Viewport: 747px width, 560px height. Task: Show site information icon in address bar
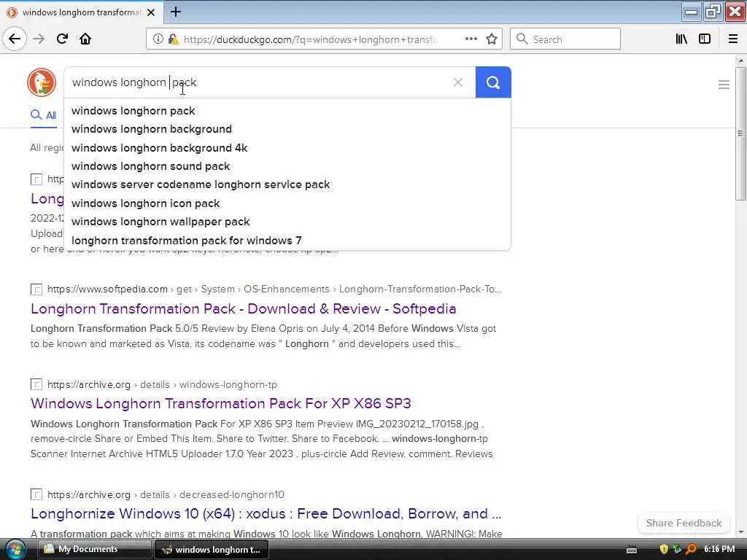158,39
